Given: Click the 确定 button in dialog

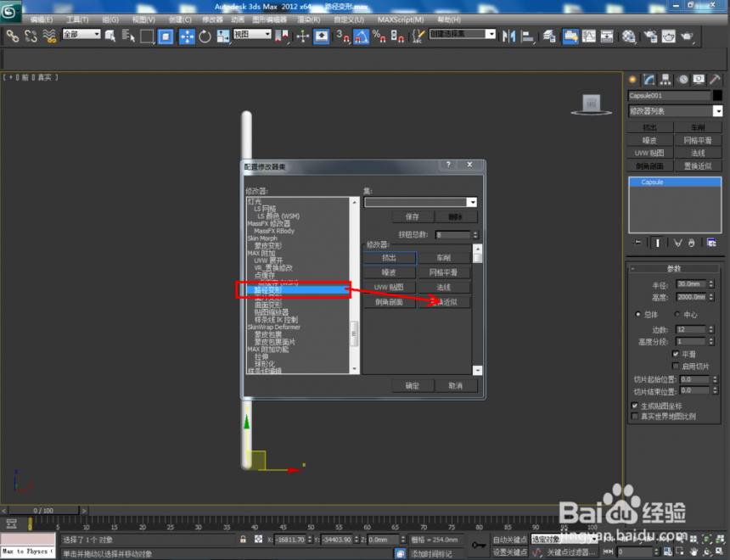Looking at the screenshot, I should click(413, 386).
